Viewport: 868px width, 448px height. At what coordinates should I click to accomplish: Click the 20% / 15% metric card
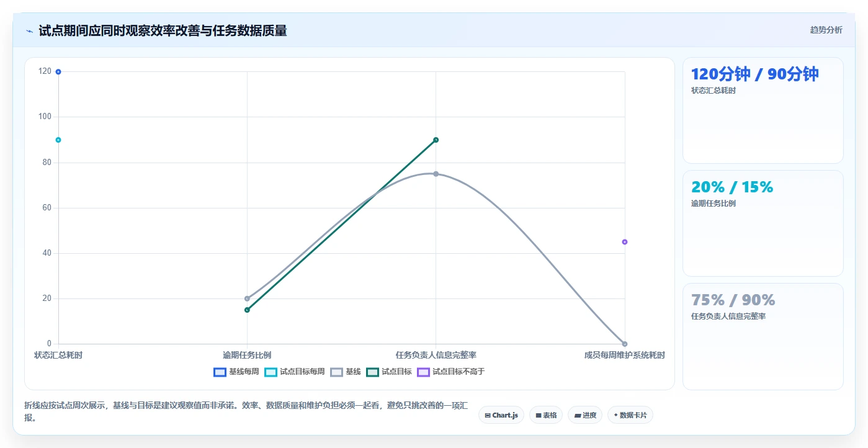coord(763,223)
